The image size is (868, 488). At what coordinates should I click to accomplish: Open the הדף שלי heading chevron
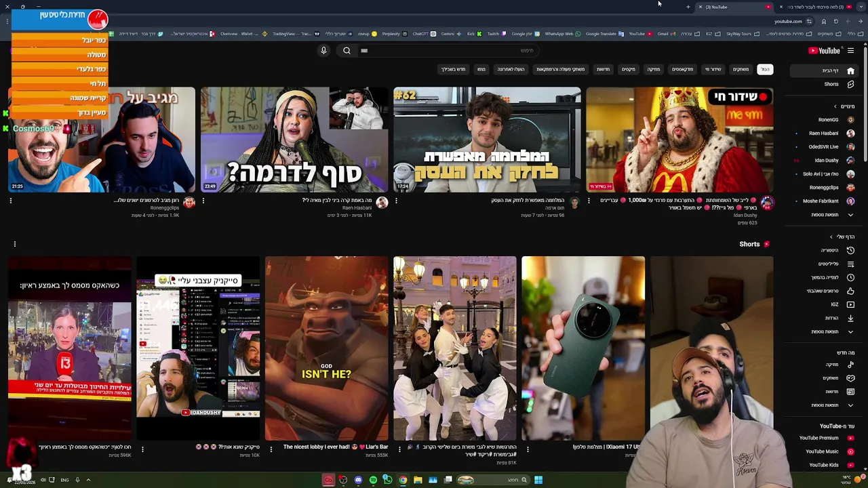[831, 237]
